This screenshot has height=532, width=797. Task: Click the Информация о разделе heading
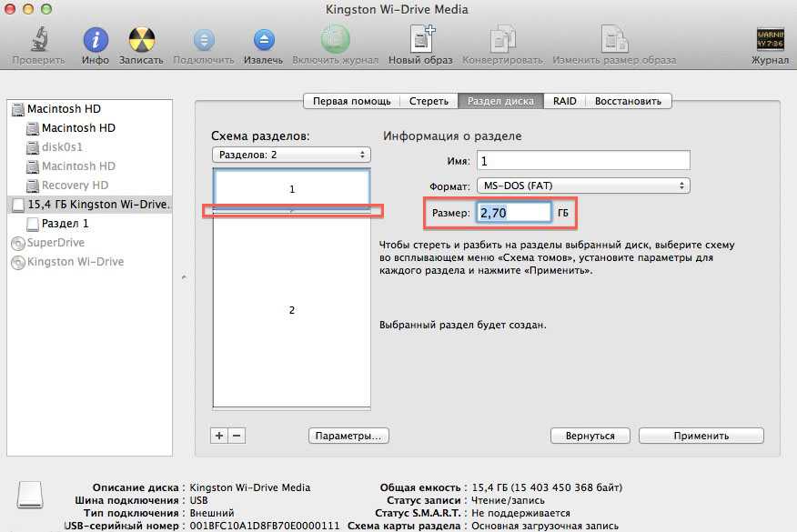[452, 136]
